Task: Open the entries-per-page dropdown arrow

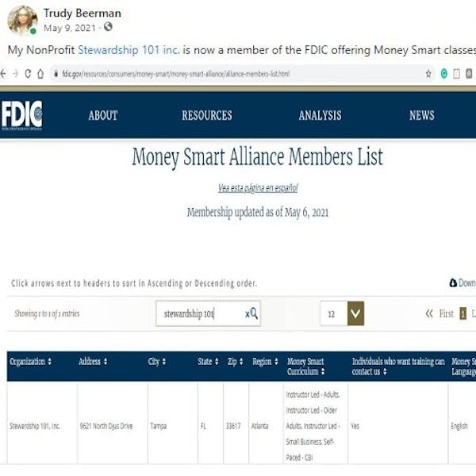Action: (355, 313)
